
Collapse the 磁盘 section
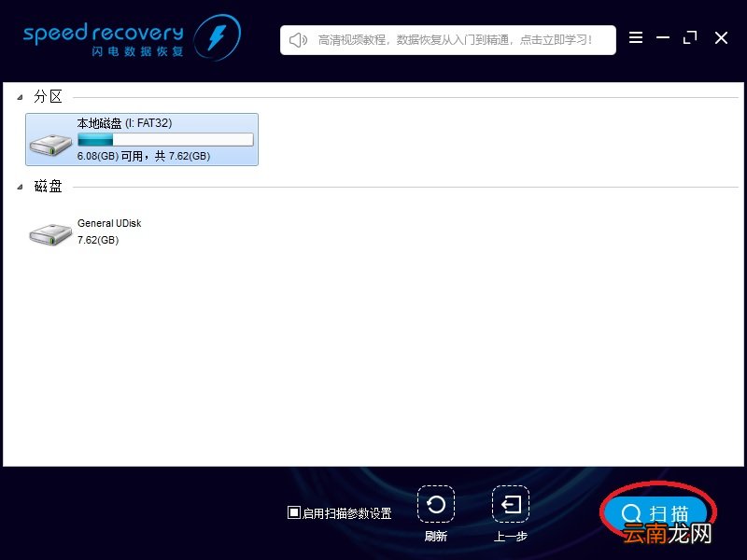click(20, 187)
